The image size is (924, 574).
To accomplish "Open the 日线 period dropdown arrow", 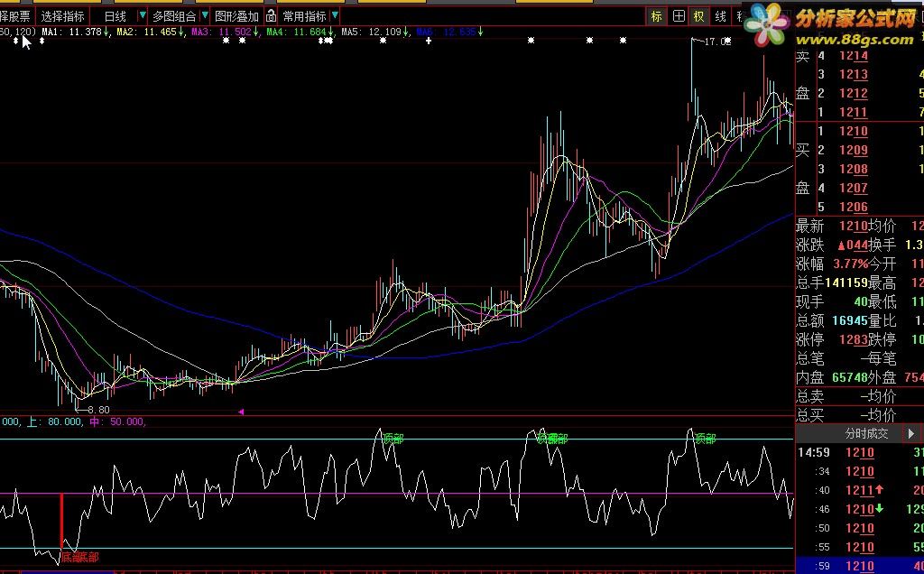I will point(142,15).
